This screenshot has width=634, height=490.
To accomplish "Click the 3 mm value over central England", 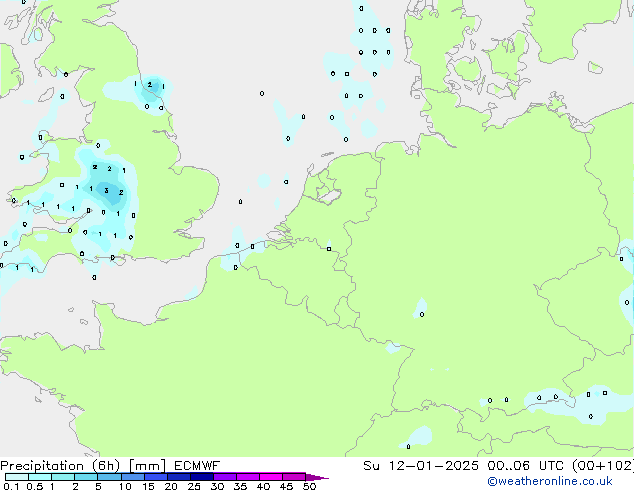I will click(x=107, y=189).
